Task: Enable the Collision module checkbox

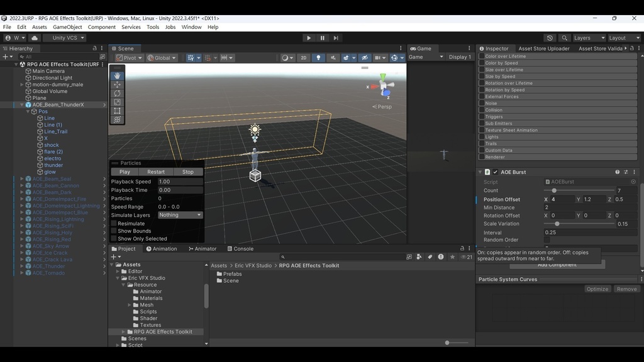Action: (481, 110)
